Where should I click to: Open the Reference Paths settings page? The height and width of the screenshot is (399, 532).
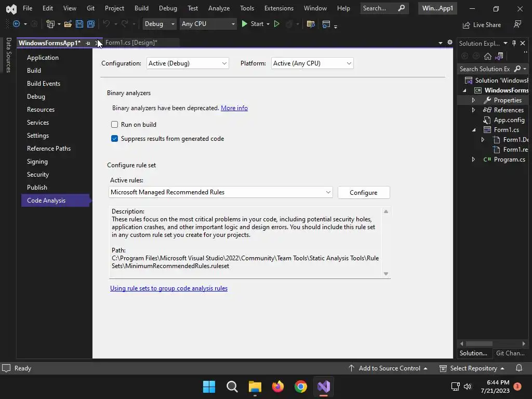49,149
